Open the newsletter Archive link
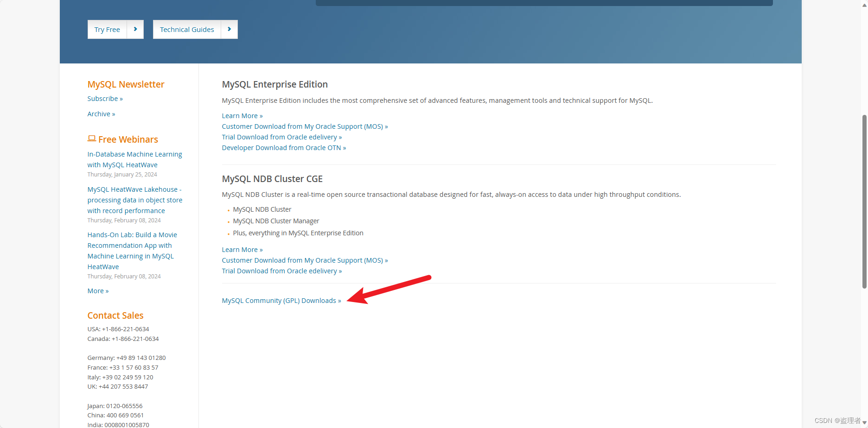Viewport: 868px width, 428px height. pos(101,114)
